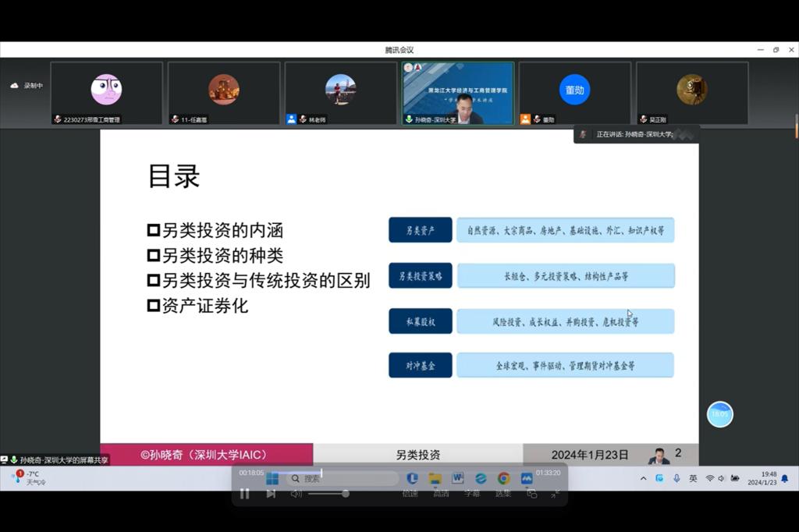Viewport: 799px width, 532px height.
Task: Click the fullscreen toggle icon in player
Action: coord(556,493)
